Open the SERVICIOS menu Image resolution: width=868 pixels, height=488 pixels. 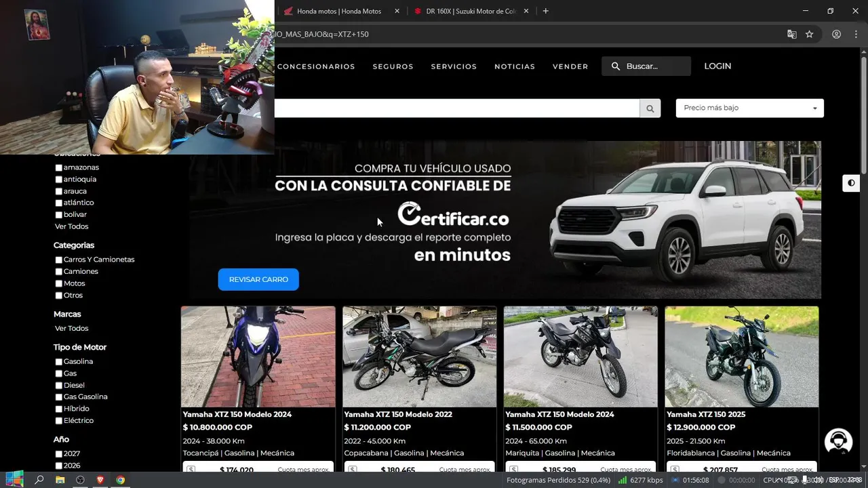pos(454,66)
